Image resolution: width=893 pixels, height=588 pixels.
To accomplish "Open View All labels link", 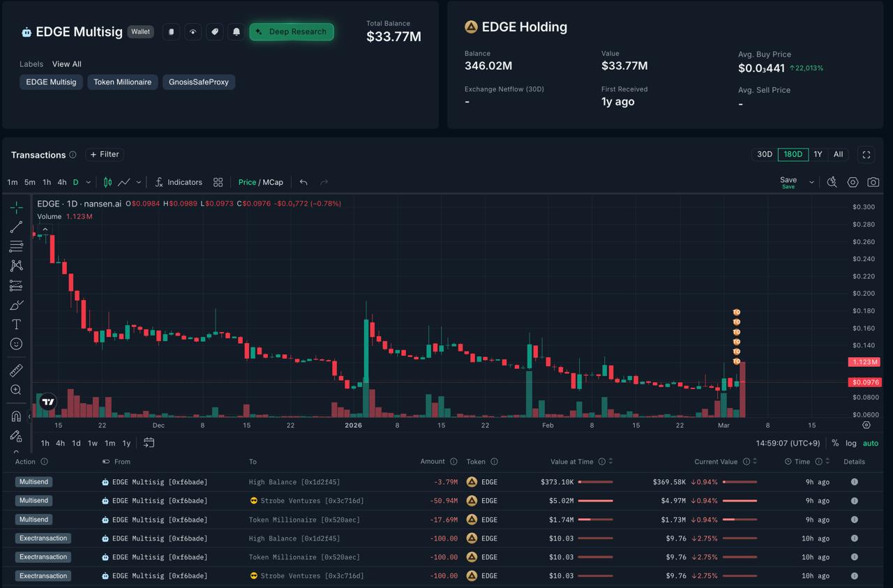I will (66, 64).
